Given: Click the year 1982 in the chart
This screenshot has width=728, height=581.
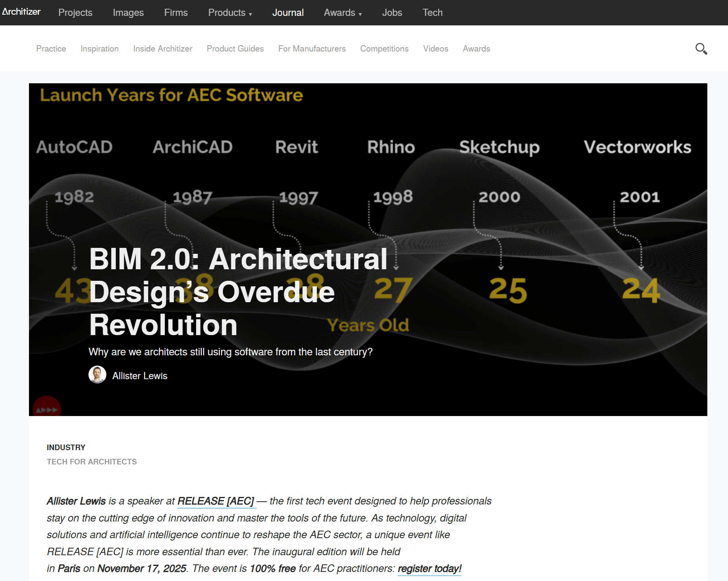Looking at the screenshot, I should pyautogui.click(x=74, y=197).
